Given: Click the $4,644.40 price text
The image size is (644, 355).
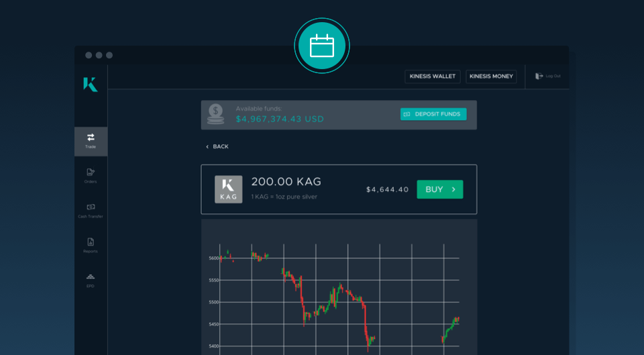Looking at the screenshot, I should [x=387, y=189].
